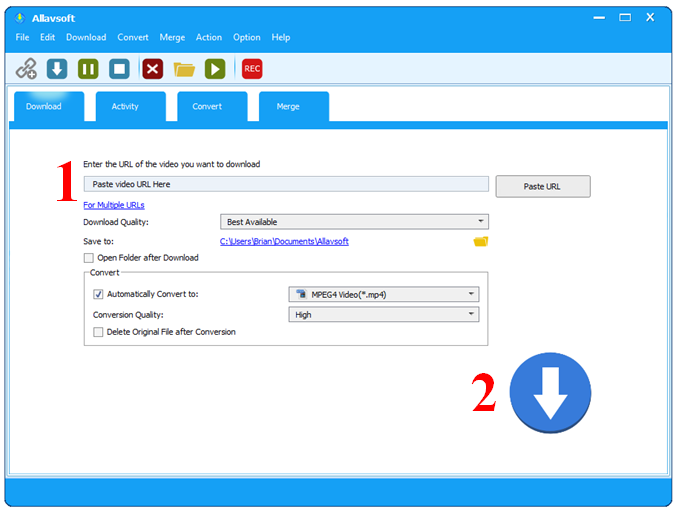
Task: Open the Conversion Quality dropdown
Action: coord(384,315)
